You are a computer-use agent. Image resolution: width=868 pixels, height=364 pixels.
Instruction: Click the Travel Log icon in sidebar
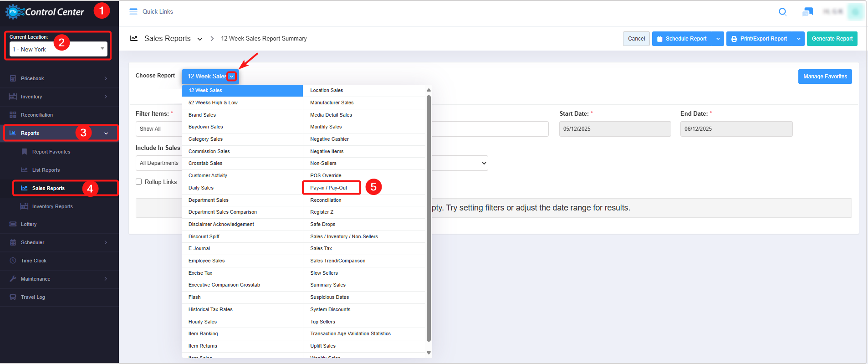pos(13,297)
